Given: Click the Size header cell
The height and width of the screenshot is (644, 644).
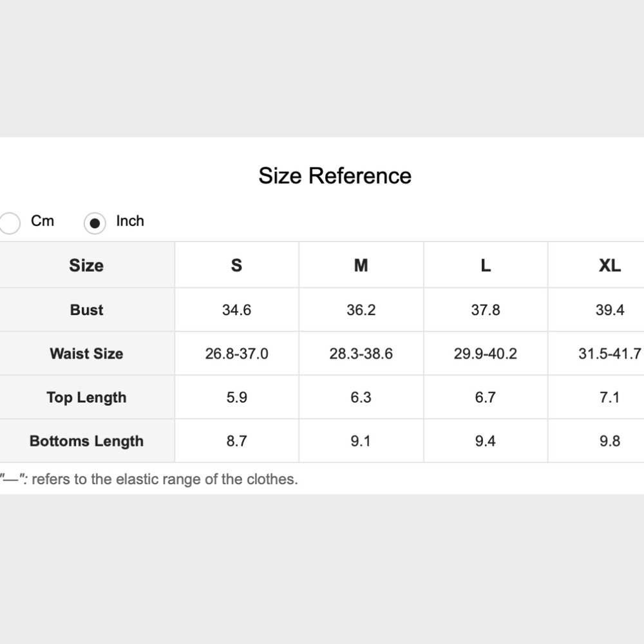Looking at the screenshot, I should pyautogui.click(x=86, y=265).
